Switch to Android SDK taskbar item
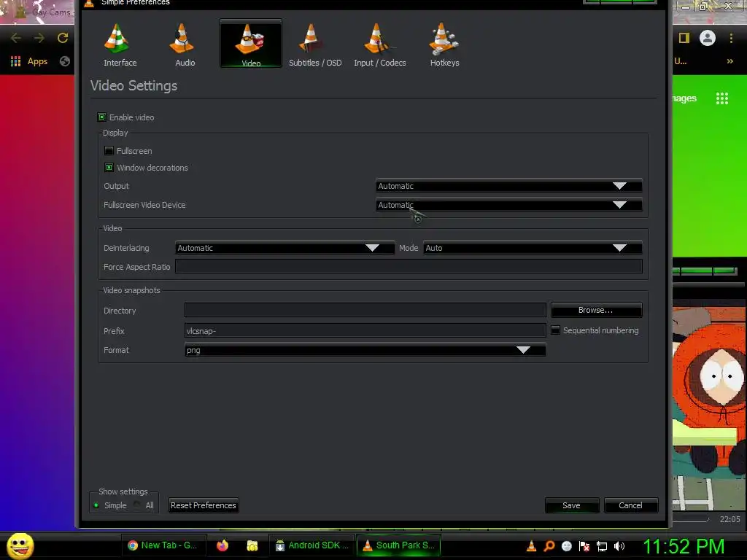 pyautogui.click(x=312, y=545)
